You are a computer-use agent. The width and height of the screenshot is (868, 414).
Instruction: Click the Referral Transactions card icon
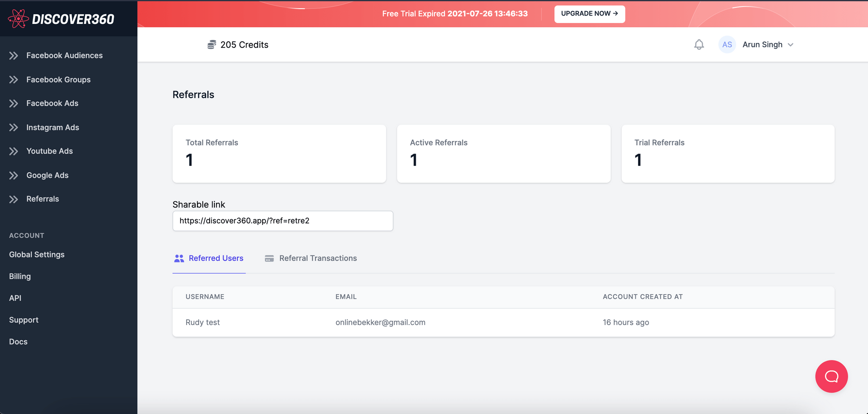coord(269,258)
